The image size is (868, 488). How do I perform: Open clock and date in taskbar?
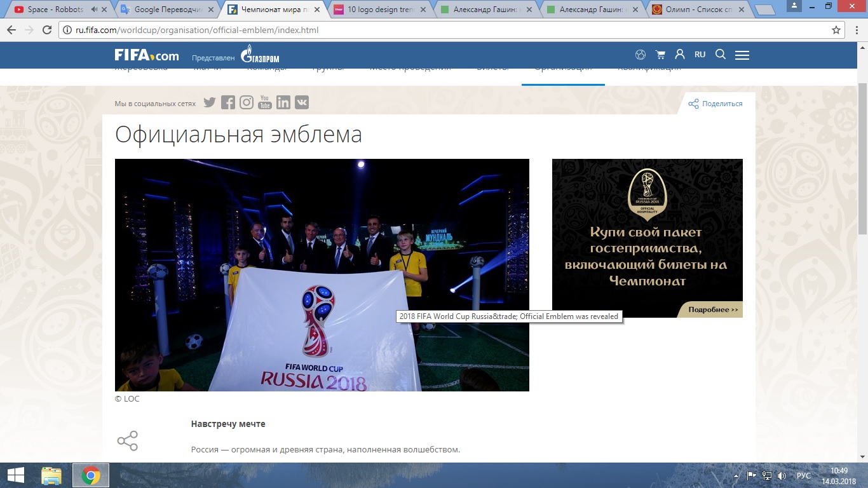[839, 475]
